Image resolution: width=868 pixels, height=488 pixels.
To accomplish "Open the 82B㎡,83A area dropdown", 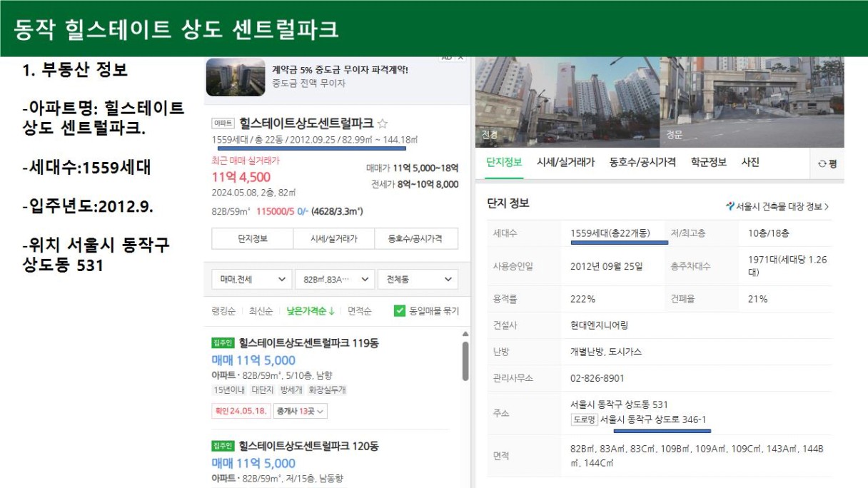I will point(335,280).
